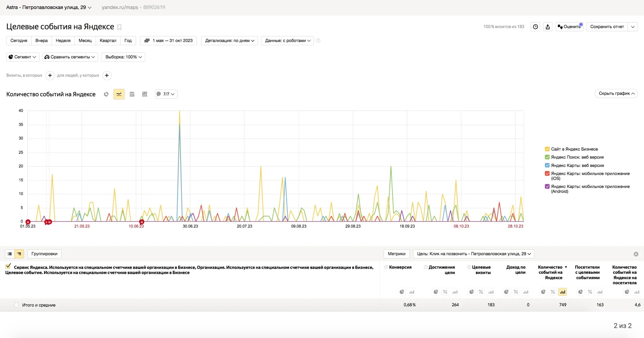Viewport: 644px width, 338px height.
Task: Click red annotation marker at 10.06.23
Action: [x=142, y=222]
